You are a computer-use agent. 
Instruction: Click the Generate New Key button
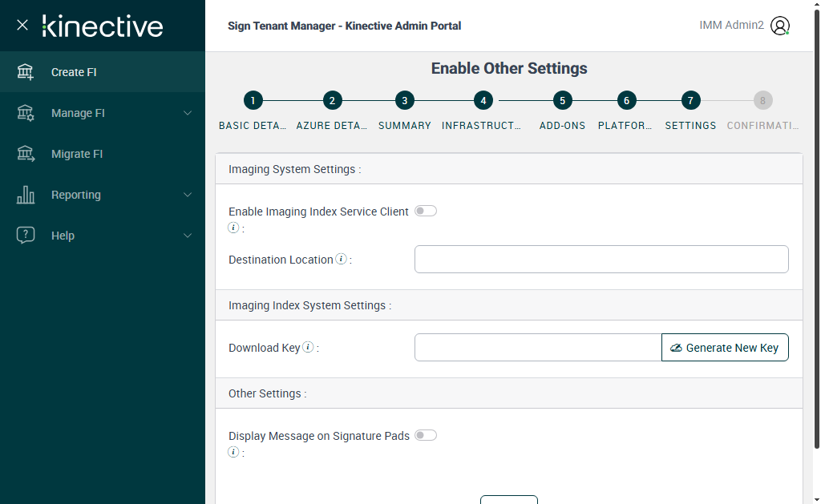tap(725, 348)
